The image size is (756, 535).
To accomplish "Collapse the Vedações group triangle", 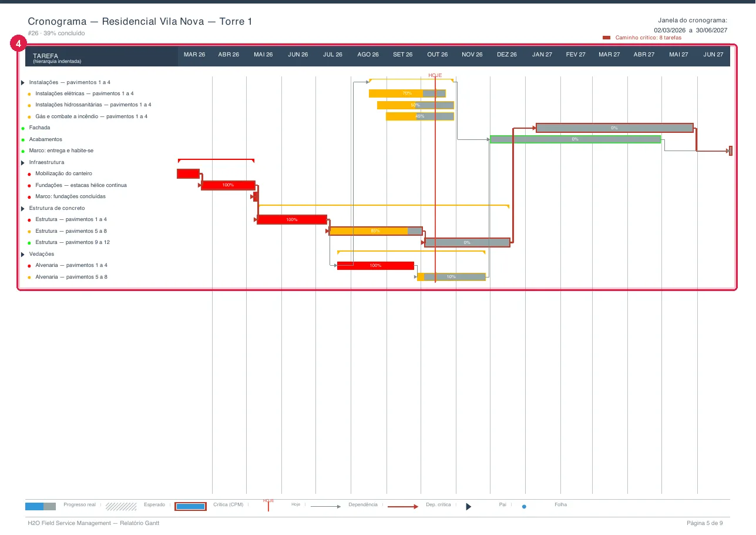I will (x=23, y=254).
